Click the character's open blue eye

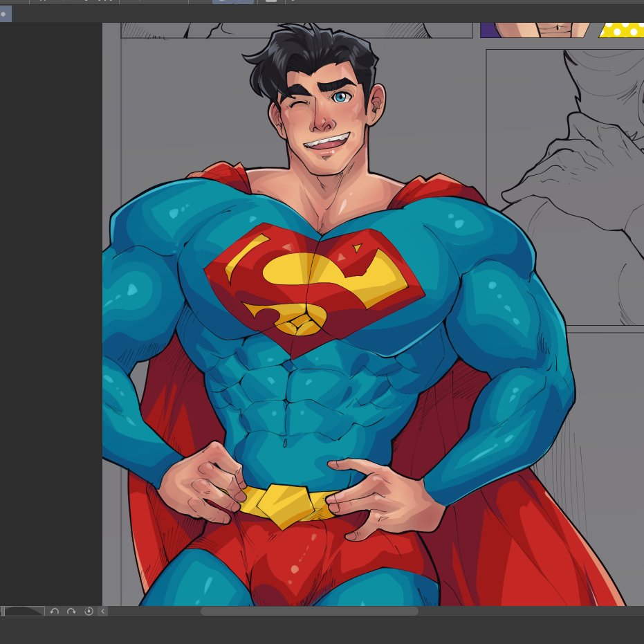click(x=340, y=98)
